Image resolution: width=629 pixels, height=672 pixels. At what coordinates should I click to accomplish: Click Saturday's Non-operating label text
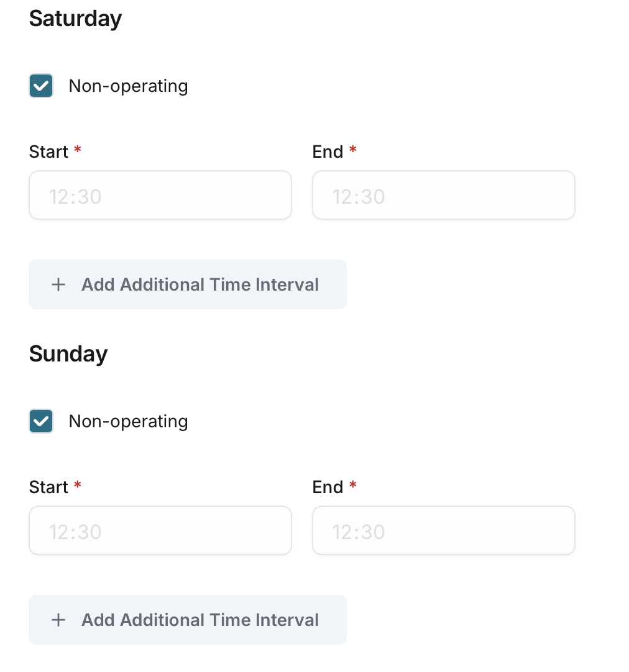[128, 86]
